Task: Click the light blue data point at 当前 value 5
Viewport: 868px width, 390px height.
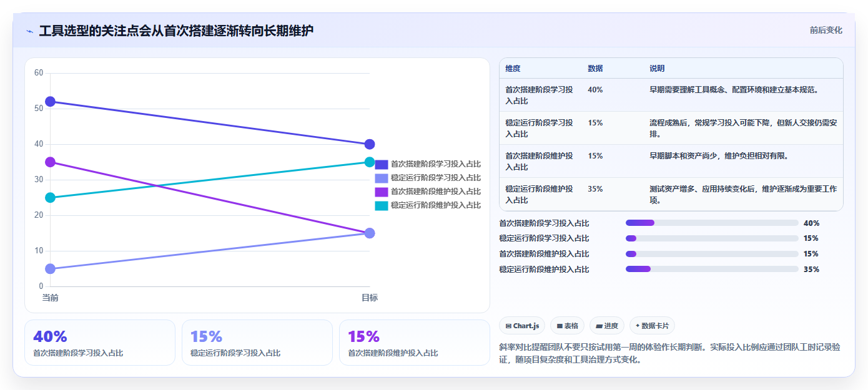Action: click(x=51, y=269)
